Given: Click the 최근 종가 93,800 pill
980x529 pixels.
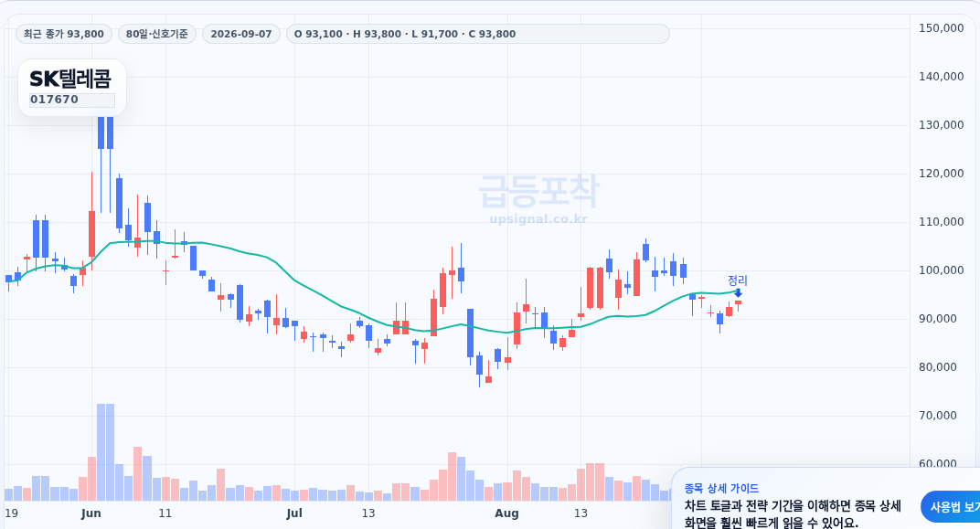Looking at the screenshot, I should 64,34.
